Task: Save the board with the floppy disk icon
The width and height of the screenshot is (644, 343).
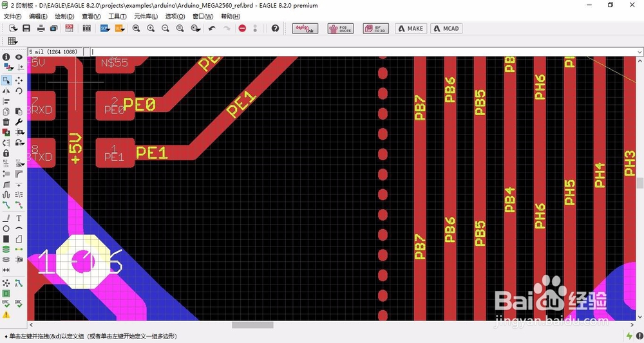Action: (26, 28)
